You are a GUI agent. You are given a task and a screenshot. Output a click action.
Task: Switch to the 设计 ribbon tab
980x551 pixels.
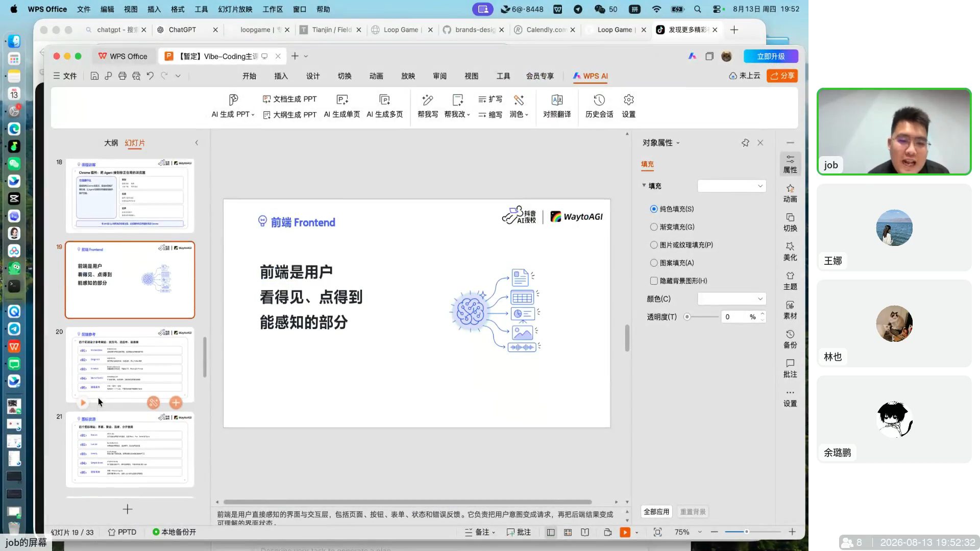coord(313,76)
